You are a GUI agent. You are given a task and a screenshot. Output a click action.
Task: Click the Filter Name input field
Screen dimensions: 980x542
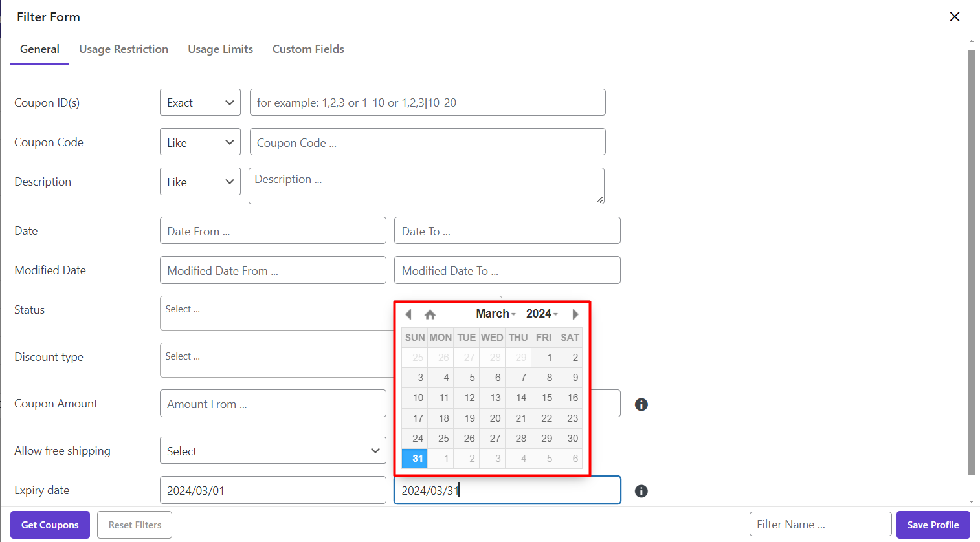(820, 525)
